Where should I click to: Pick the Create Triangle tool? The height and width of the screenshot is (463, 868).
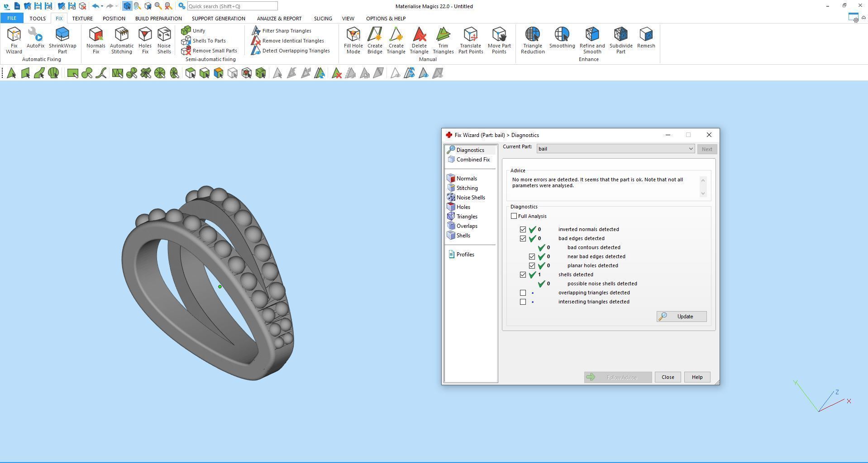396,40
